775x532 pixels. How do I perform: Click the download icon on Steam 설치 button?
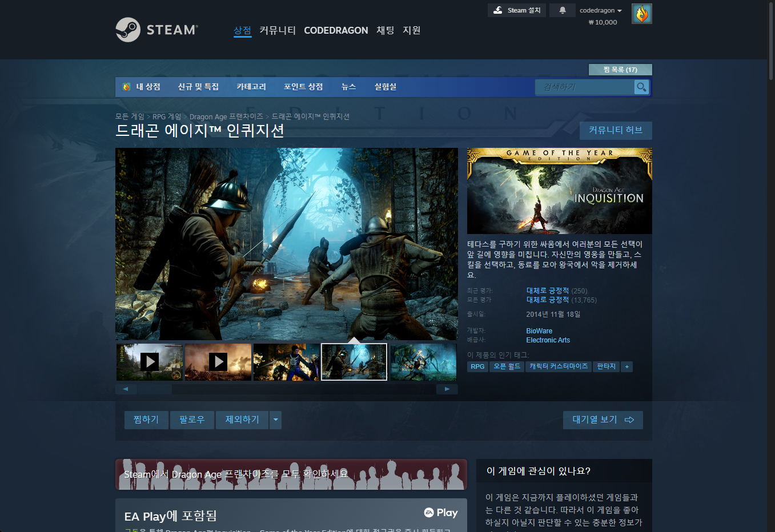[x=498, y=10]
